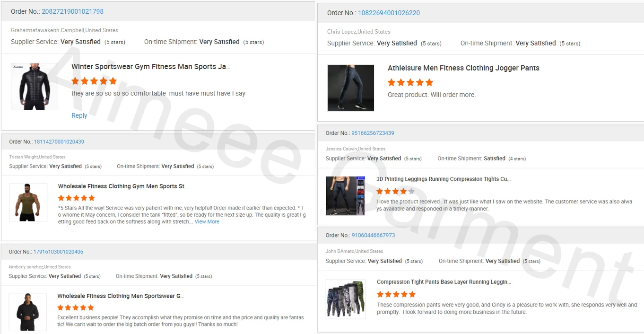Screen dimensions: 644x334
Task: Open order number 17916103001020406 link
Action: pos(58,252)
